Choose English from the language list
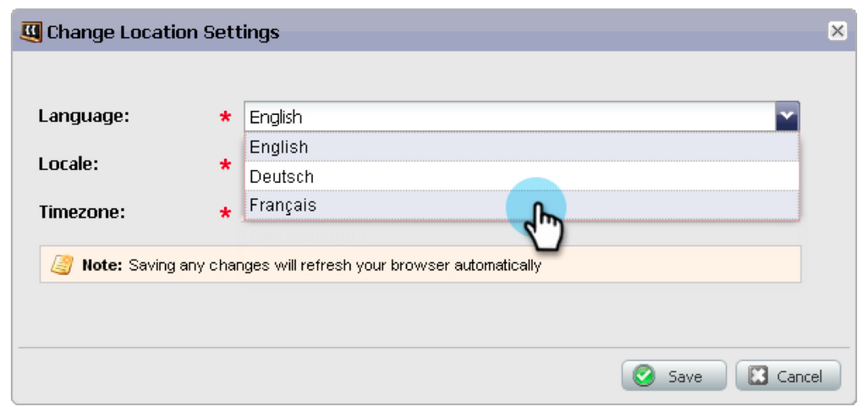The height and width of the screenshot is (412, 868). [522, 146]
